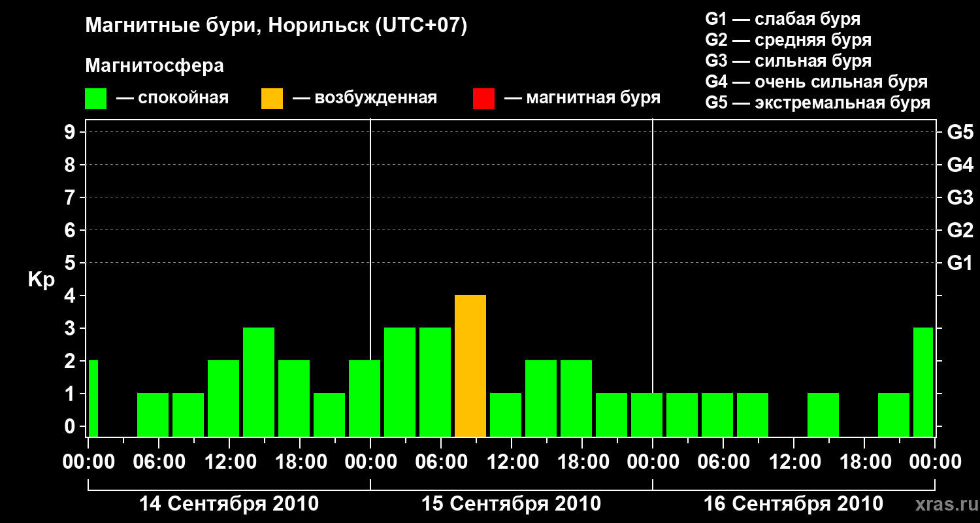This screenshot has height=523, width=980.
Task: Click the '00:00' label at the chart's far right
Action: click(935, 462)
